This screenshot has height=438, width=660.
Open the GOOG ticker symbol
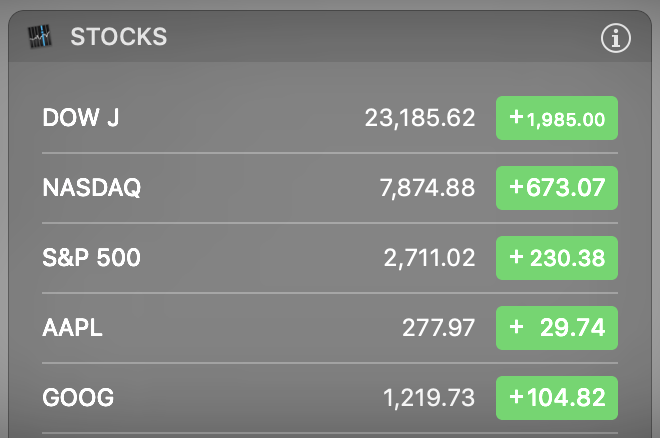point(78,398)
